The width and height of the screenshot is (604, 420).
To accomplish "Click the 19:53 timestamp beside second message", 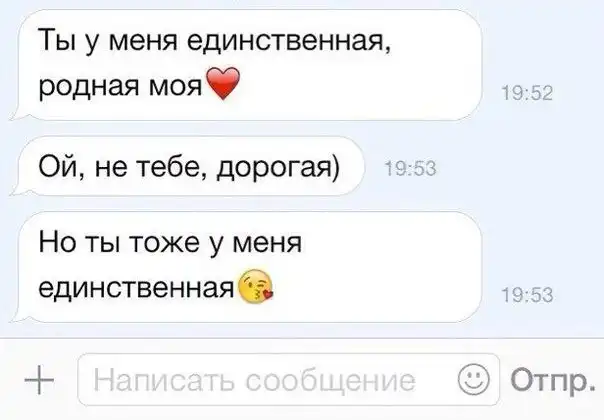I will pyautogui.click(x=411, y=169).
